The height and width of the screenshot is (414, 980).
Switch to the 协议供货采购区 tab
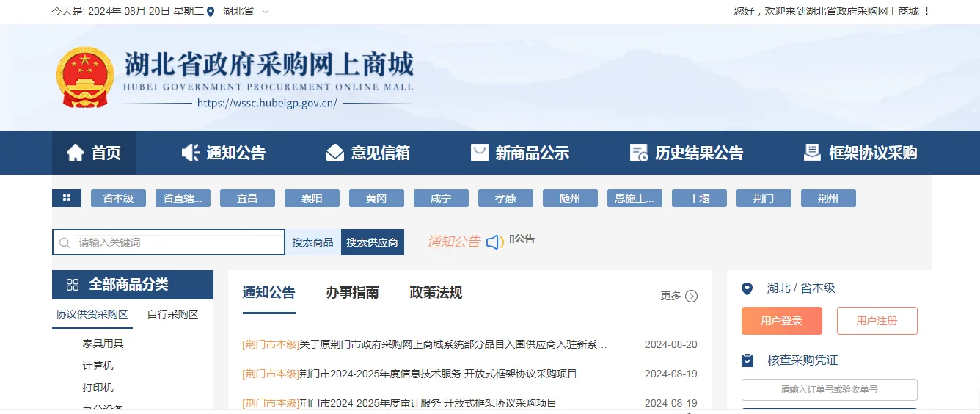coord(92,314)
